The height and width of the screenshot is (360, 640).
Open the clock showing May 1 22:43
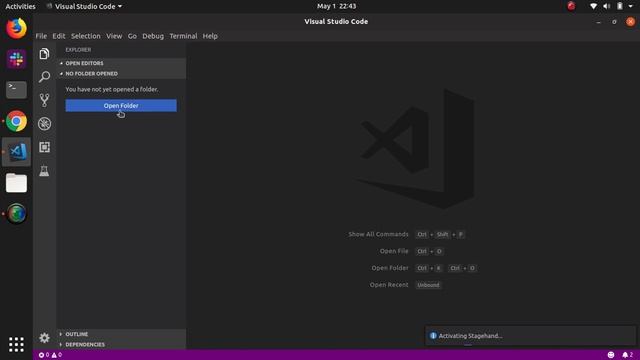tap(336, 6)
